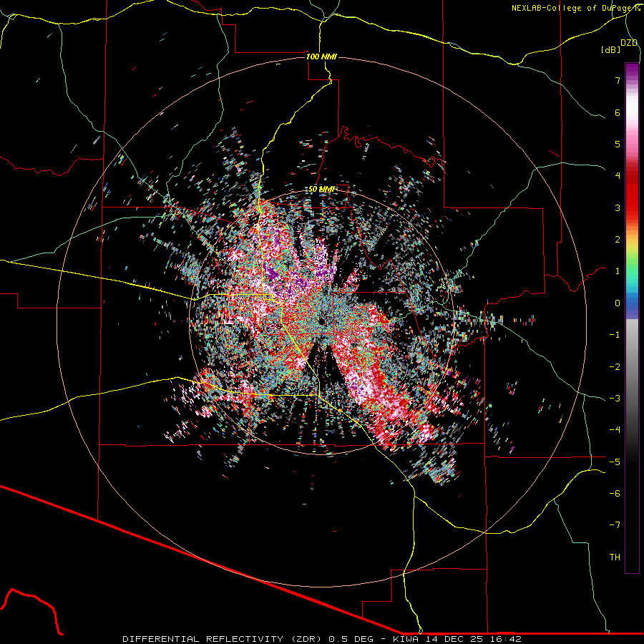Click the TH threshold label on scale
644x644 pixels.
tap(615, 557)
